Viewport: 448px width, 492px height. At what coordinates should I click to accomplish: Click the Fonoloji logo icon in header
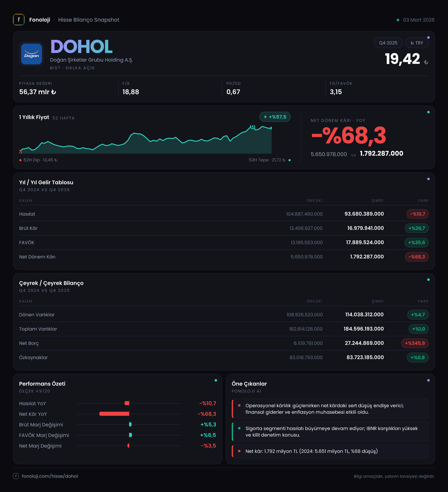tap(19, 20)
